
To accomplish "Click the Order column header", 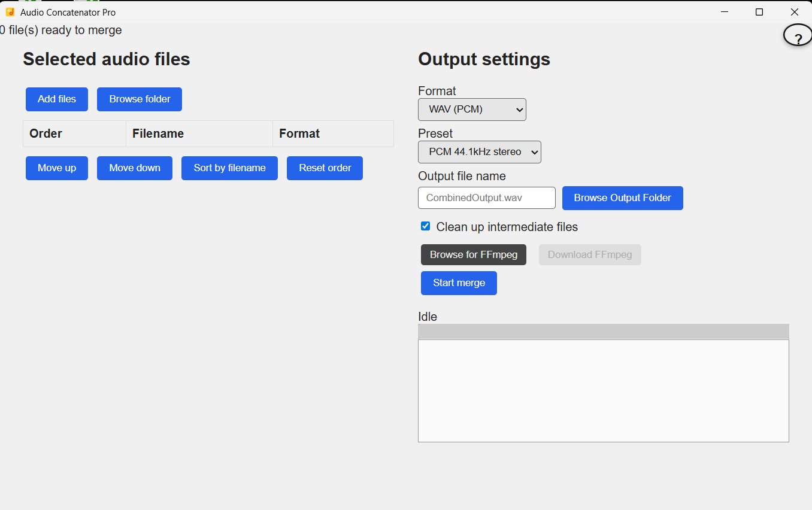I will [75, 133].
